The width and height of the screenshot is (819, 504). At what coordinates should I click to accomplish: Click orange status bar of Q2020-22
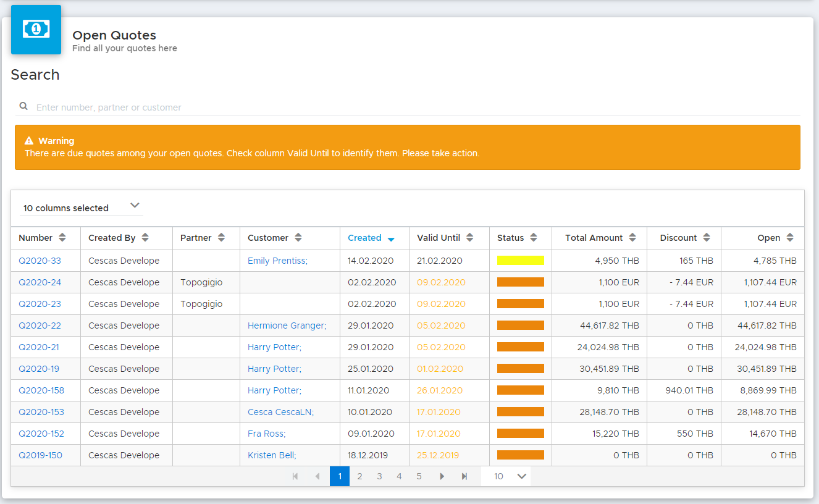(521, 325)
